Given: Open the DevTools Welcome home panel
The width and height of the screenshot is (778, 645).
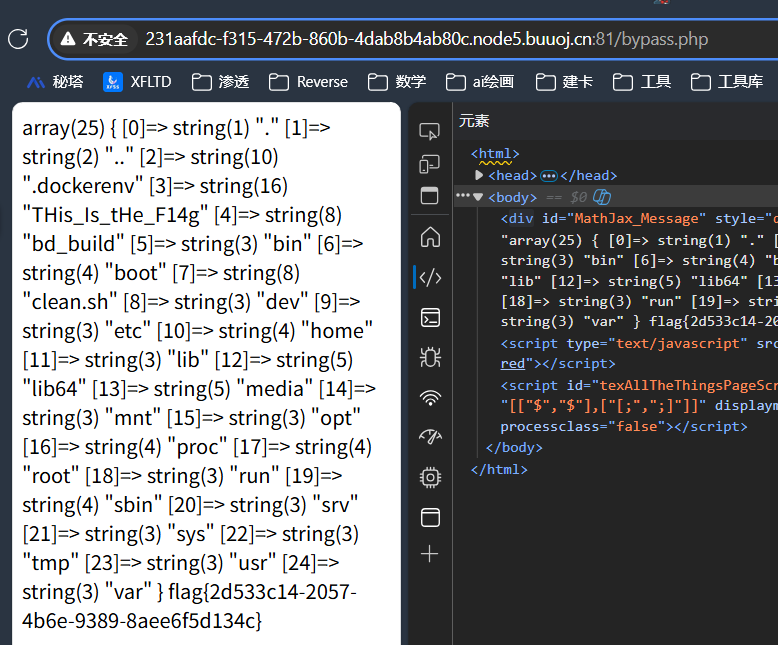Looking at the screenshot, I should (430, 237).
